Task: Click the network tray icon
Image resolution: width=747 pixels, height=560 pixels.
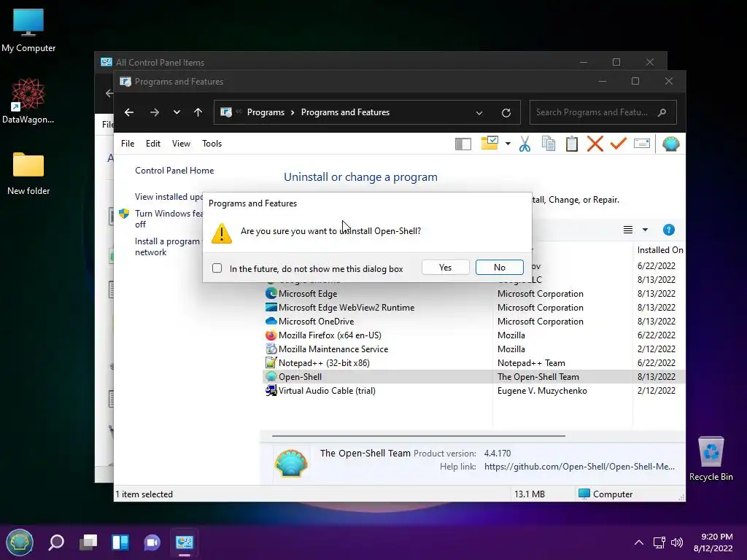Action: [659, 542]
